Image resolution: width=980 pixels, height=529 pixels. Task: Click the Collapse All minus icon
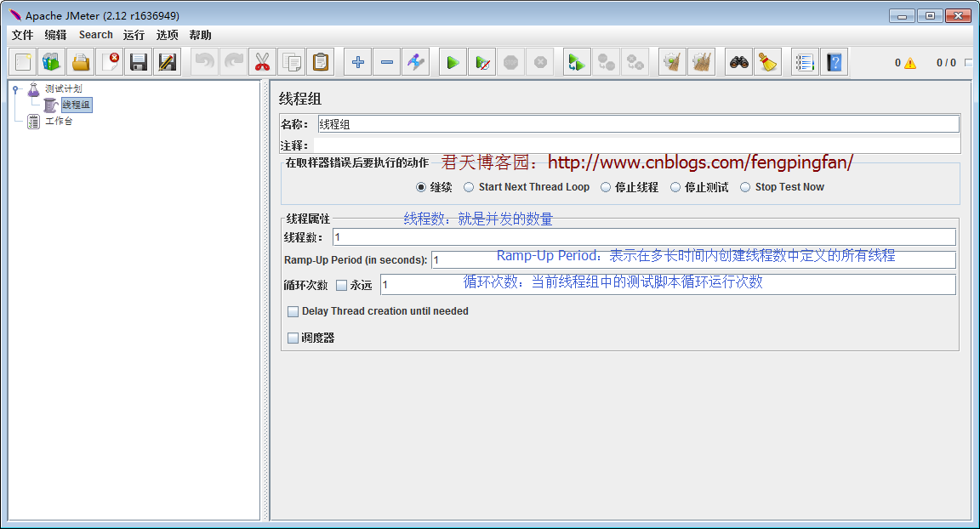click(x=386, y=62)
